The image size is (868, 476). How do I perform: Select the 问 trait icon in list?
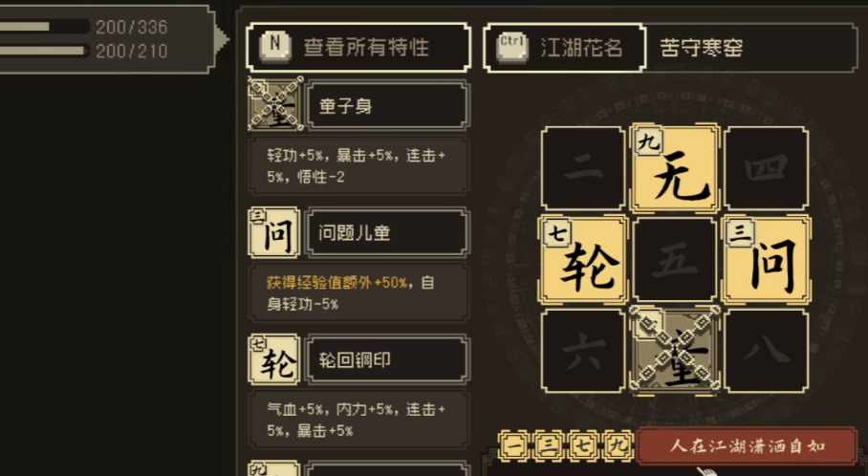[x=274, y=232]
